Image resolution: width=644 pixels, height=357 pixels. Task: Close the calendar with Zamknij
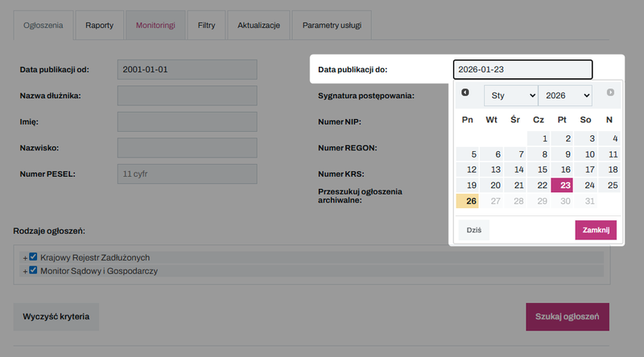pos(596,231)
